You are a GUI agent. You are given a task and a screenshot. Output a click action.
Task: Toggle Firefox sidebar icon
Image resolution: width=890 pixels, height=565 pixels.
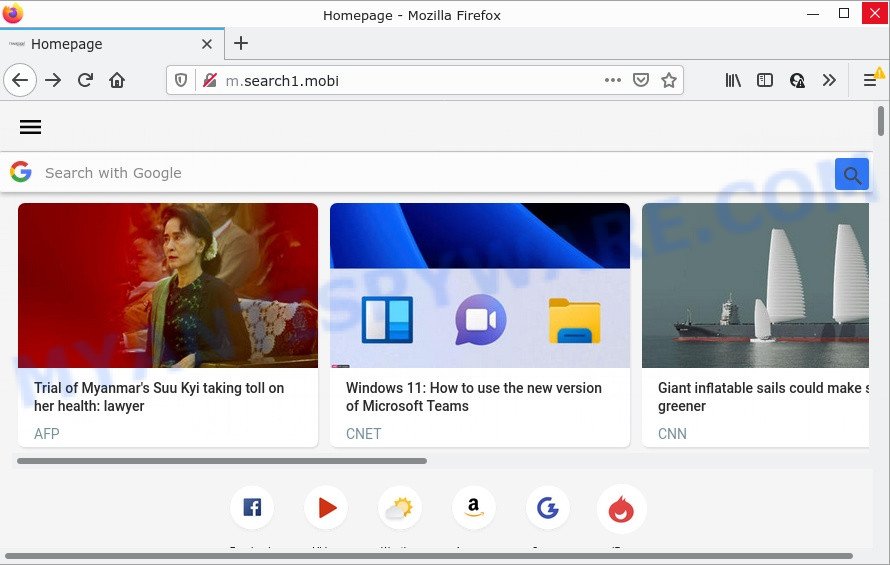pos(765,80)
